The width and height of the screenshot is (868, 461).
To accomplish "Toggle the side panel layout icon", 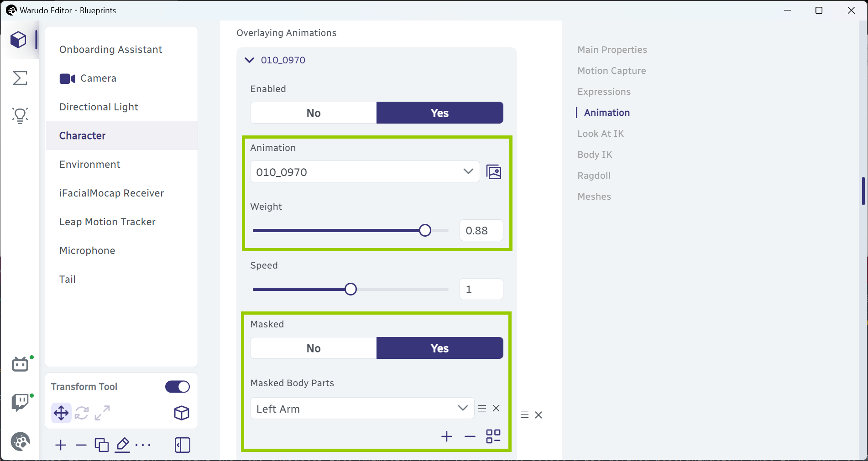I will point(182,445).
